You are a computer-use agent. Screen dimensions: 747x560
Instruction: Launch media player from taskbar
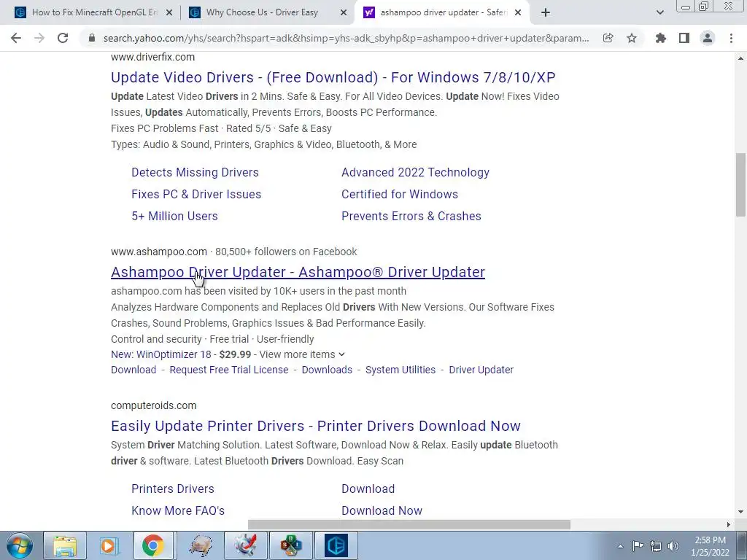(109, 545)
